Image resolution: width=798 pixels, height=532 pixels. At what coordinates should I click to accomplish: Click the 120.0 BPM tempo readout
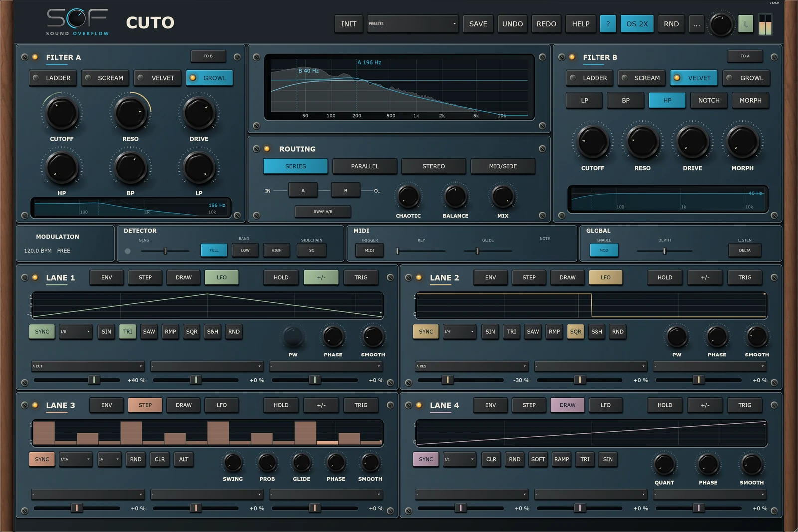pos(38,251)
